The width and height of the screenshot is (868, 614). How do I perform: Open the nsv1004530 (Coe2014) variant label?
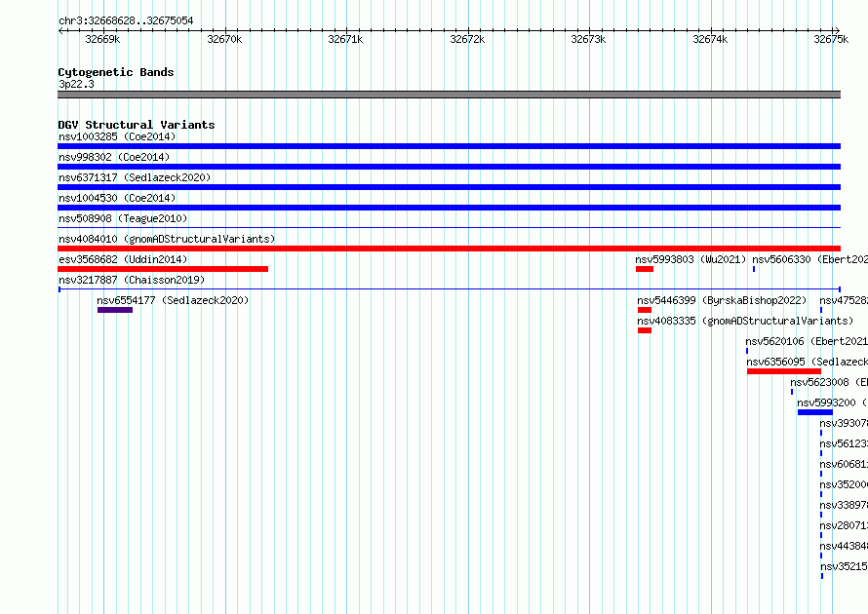pyautogui.click(x=117, y=198)
